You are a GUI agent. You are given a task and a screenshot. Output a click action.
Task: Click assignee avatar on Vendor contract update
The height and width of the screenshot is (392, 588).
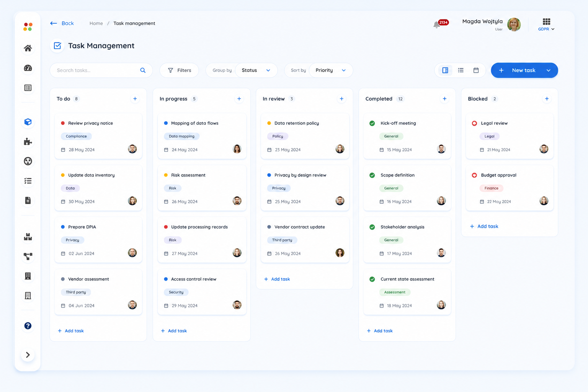340,253
